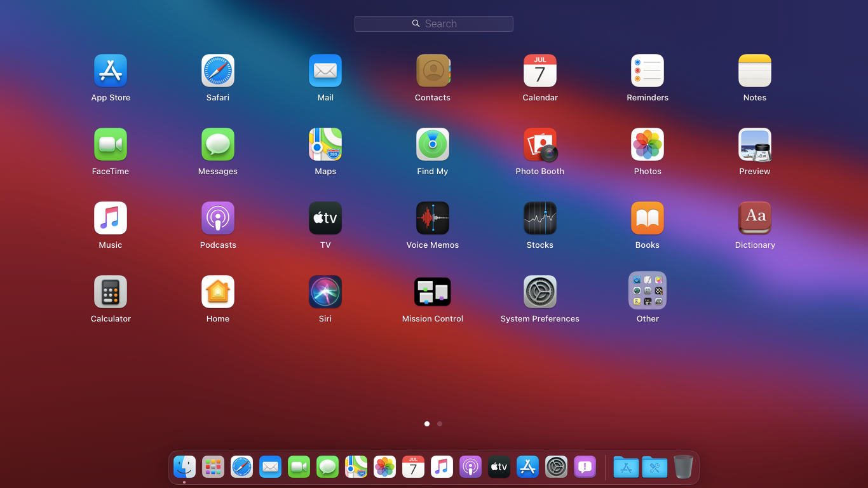The width and height of the screenshot is (868, 488).
Task: Open Mission Control
Action: 433,292
